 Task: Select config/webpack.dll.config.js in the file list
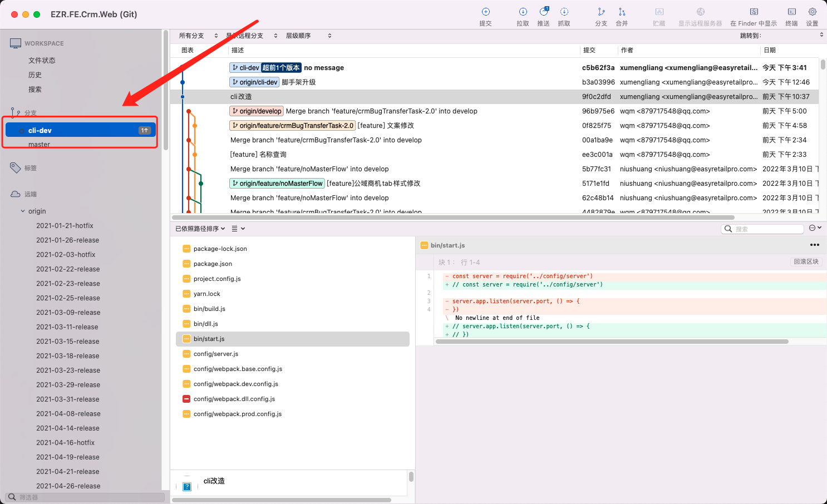pos(234,399)
